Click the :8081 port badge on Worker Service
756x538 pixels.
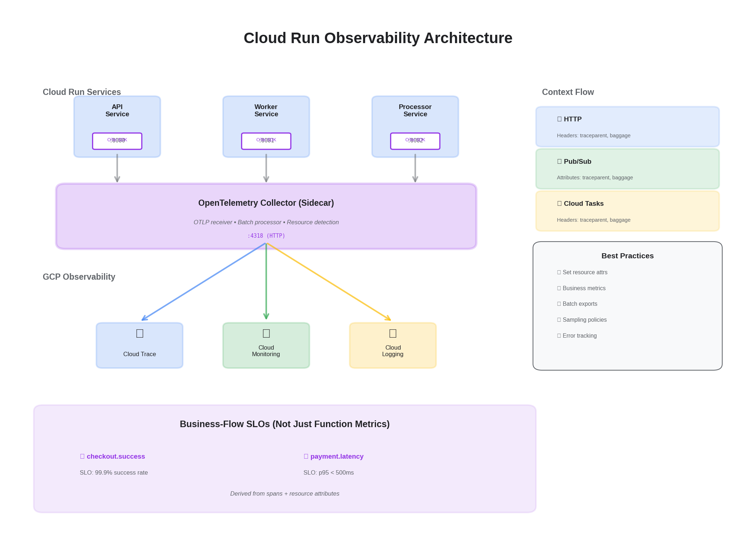coord(266,141)
